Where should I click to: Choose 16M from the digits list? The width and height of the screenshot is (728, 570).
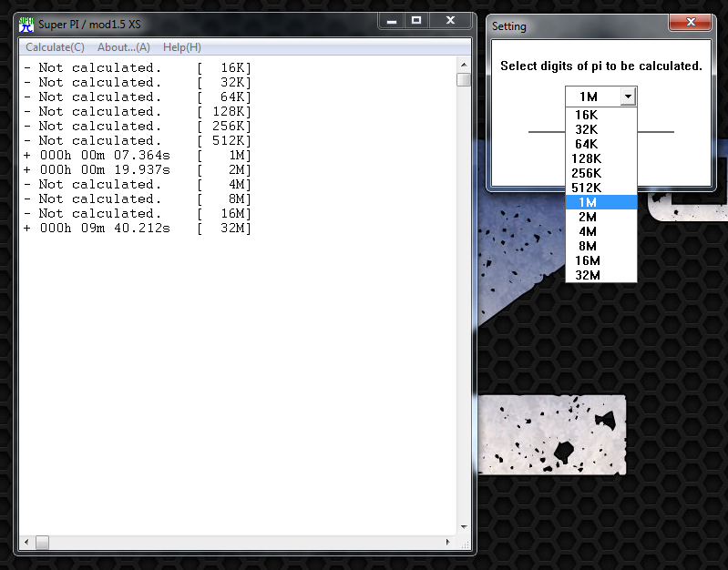pos(600,260)
